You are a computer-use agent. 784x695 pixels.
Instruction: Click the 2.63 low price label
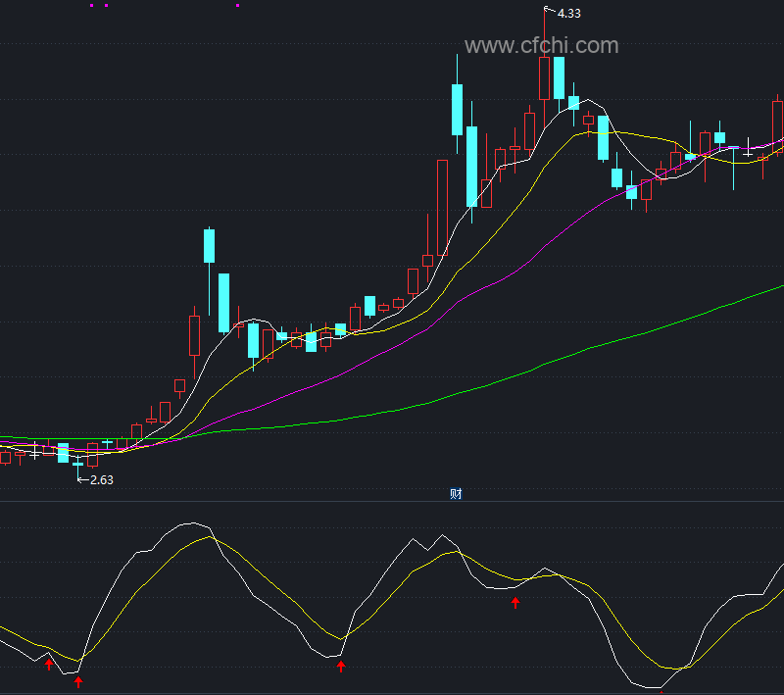point(102,480)
